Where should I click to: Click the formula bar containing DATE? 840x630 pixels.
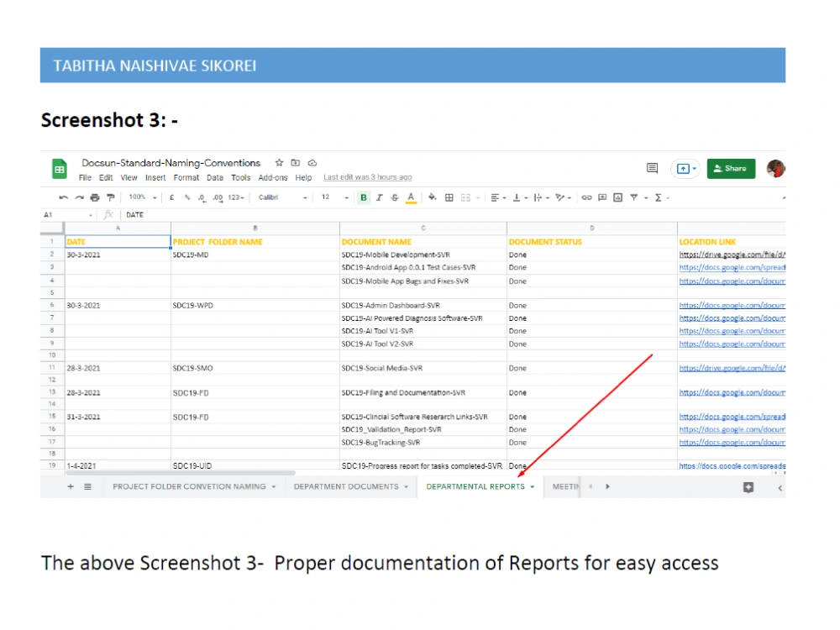pyautogui.click(x=454, y=215)
